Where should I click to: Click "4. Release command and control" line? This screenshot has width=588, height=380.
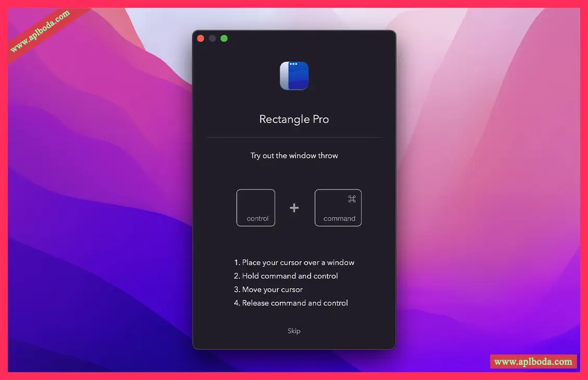point(291,303)
